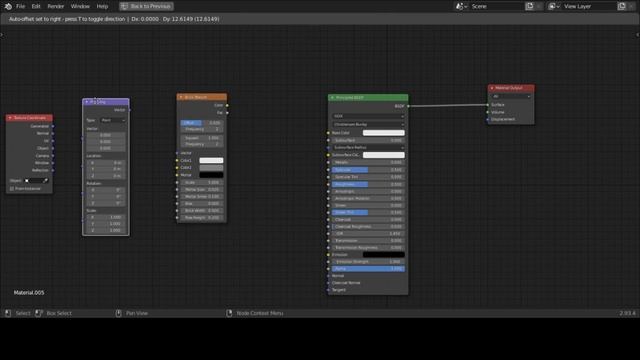Open the Mapping Type dropdown

pyautogui.click(x=113, y=120)
